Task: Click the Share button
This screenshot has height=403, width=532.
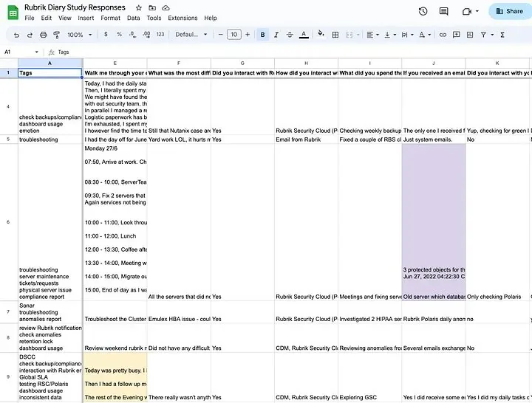Action: point(510,11)
